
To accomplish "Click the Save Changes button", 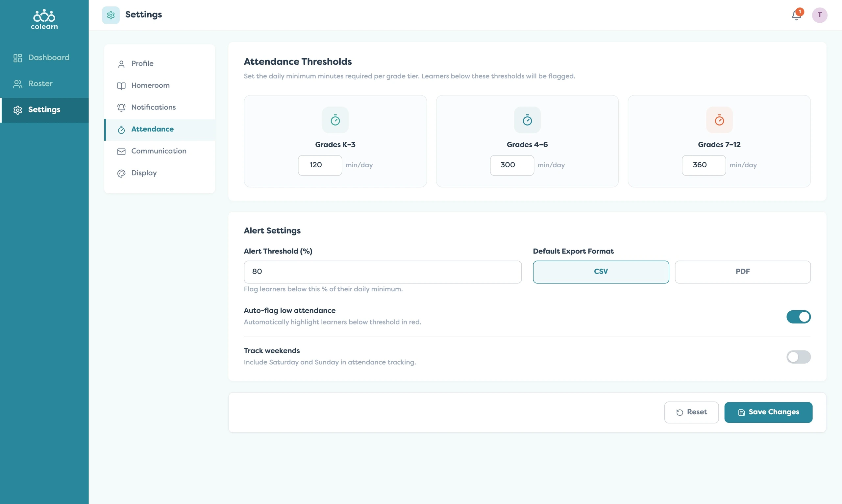I will (x=768, y=412).
